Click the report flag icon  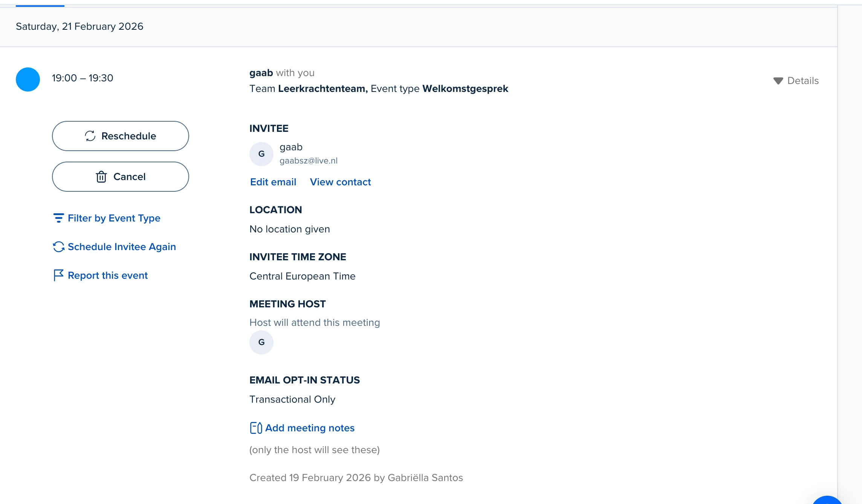(58, 275)
